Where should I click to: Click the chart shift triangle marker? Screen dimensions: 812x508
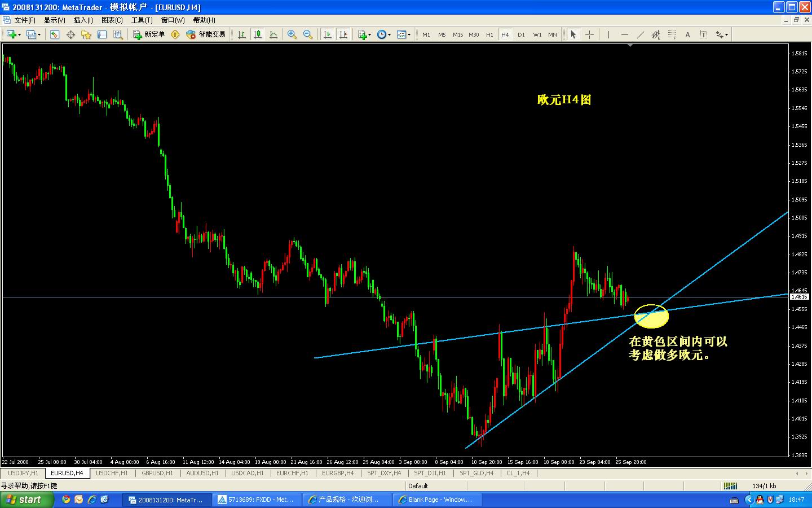(x=630, y=45)
